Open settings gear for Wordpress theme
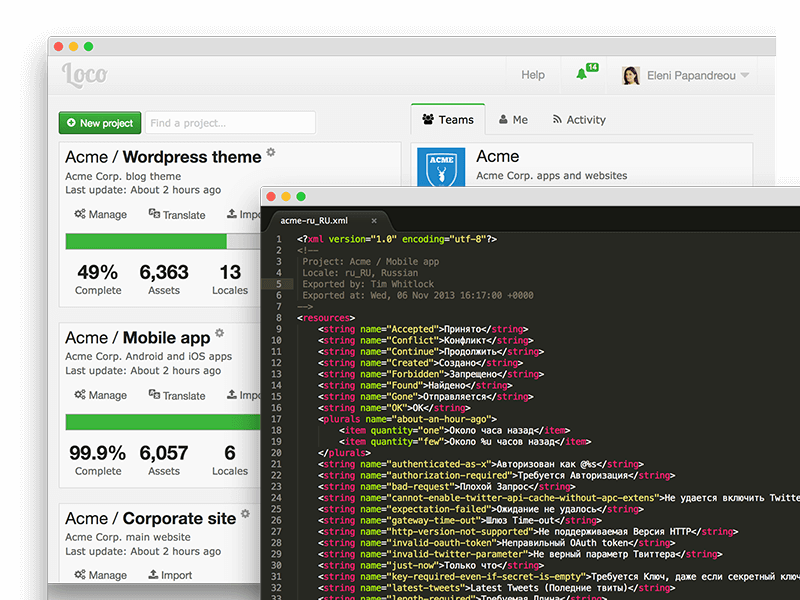The height and width of the screenshot is (600, 800). pos(271,153)
